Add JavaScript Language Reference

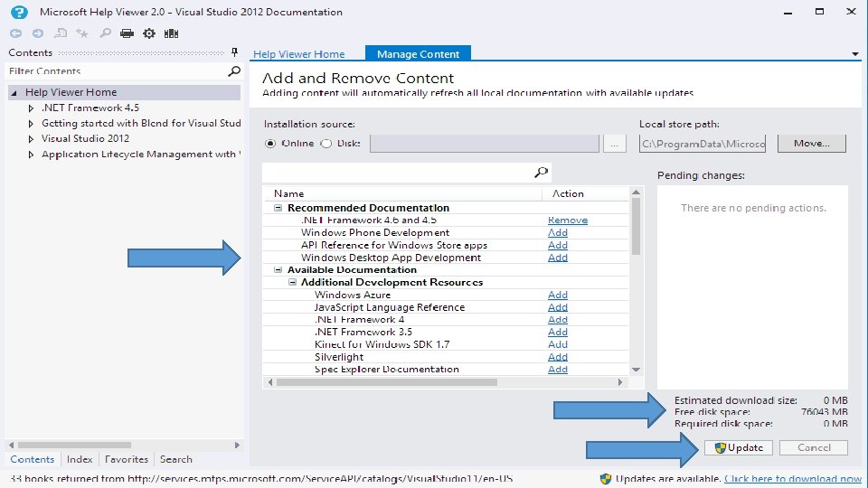tap(558, 307)
